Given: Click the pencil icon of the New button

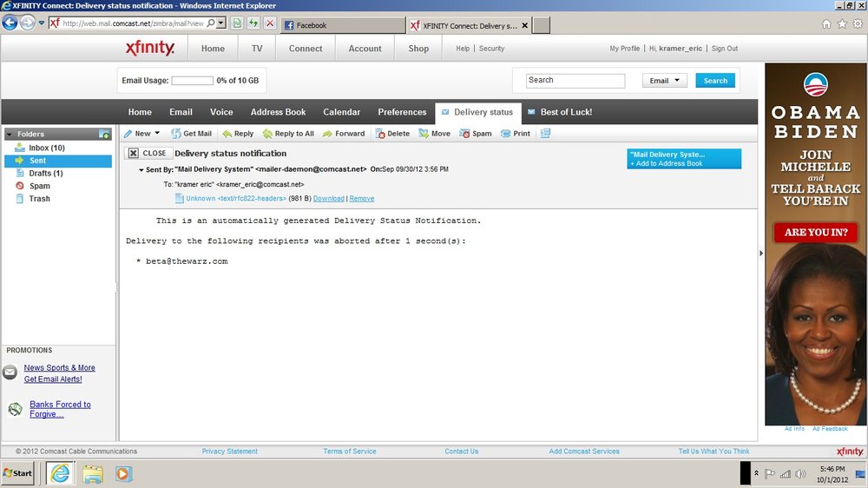Looking at the screenshot, I should coord(128,134).
